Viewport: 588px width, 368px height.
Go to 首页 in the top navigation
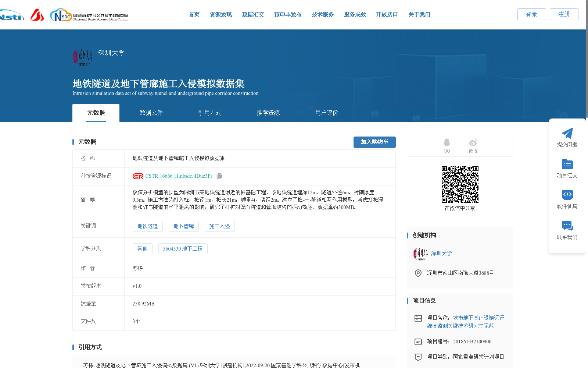coord(194,15)
